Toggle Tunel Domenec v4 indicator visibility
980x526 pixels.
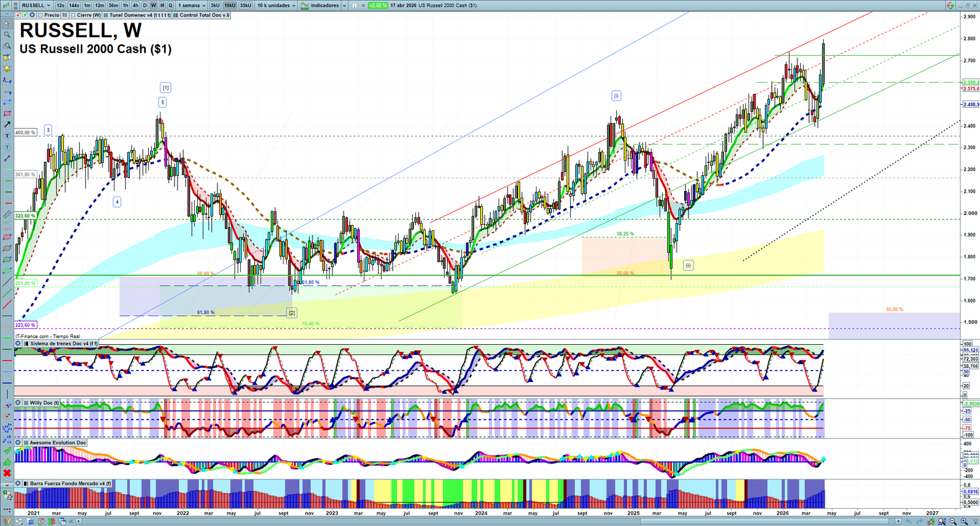pos(106,15)
